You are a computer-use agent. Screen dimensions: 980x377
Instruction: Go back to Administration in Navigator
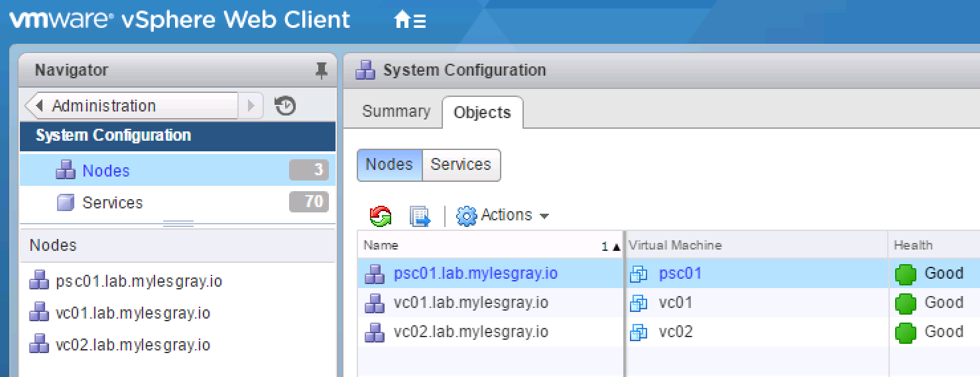(131, 106)
